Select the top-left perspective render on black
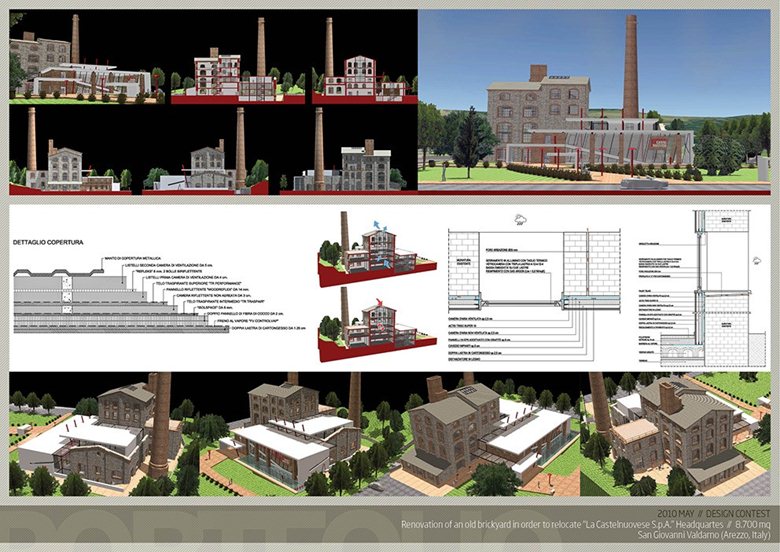 point(87,58)
